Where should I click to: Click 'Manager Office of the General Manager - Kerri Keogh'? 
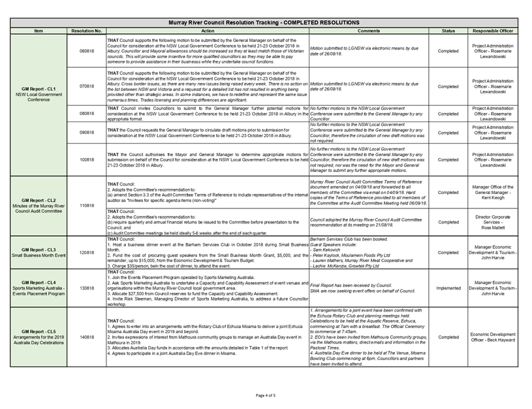click(x=493, y=192)
